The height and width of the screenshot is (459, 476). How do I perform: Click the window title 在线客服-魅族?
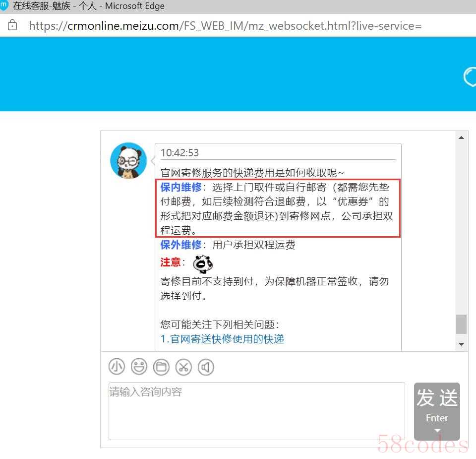click(42, 6)
